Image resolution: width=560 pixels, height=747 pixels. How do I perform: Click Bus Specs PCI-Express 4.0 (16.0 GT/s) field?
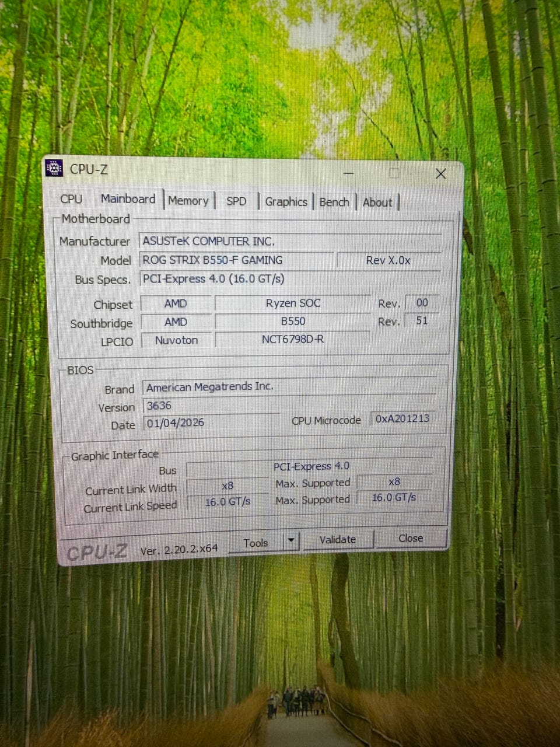[x=290, y=279]
